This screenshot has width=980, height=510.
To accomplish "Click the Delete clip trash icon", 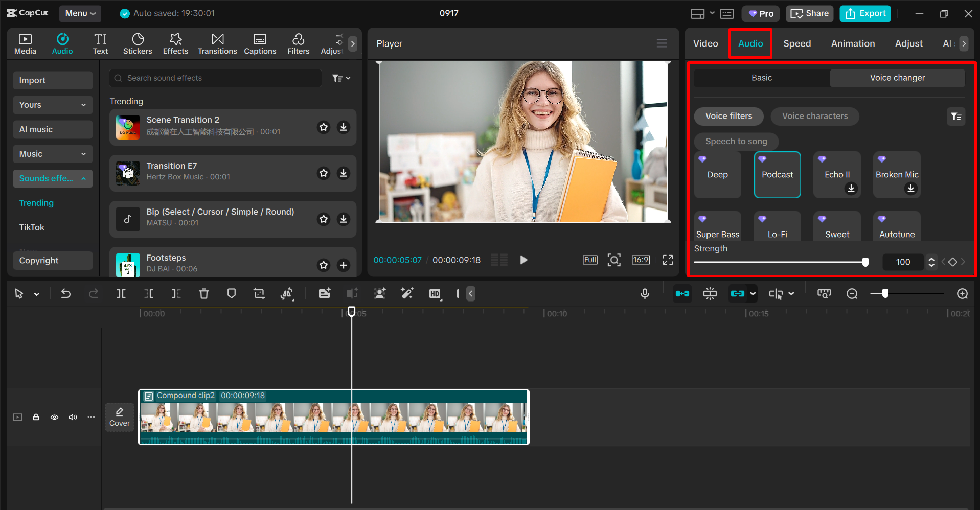I will (x=204, y=293).
